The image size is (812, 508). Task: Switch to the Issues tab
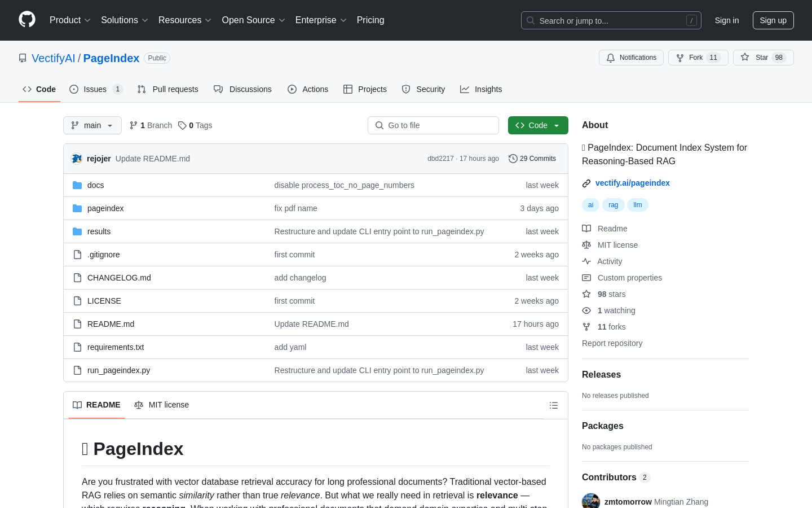coord(96,89)
